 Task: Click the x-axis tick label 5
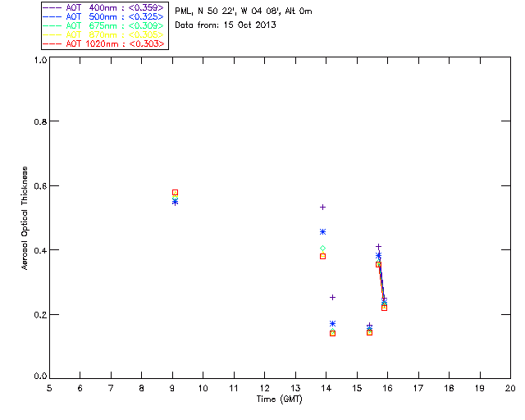(49, 388)
